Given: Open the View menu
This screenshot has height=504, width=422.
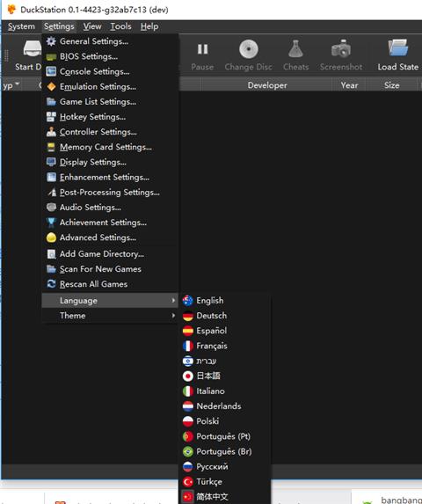Looking at the screenshot, I should (92, 26).
